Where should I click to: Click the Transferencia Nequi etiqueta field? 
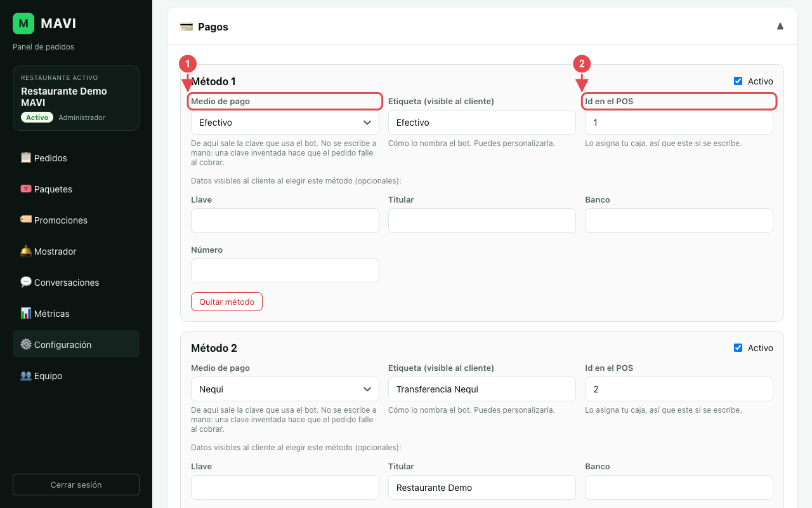[x=482, y=389]
